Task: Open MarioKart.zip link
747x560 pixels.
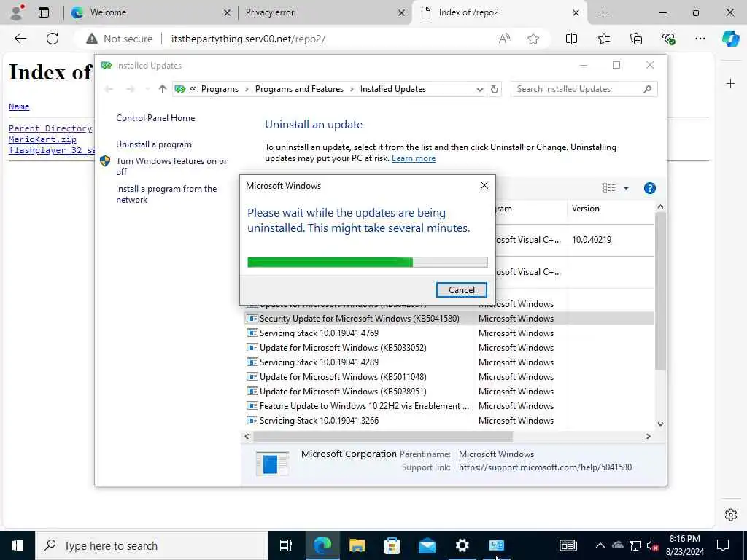Action: [42, 139]
